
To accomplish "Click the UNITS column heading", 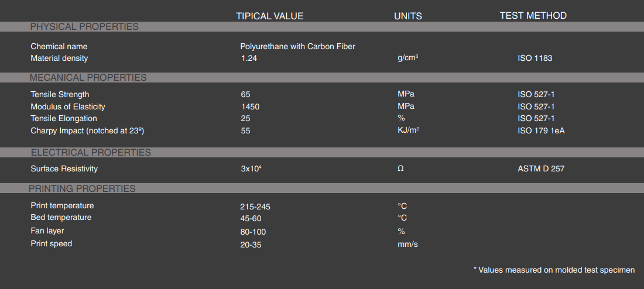I will coord(408,16).
